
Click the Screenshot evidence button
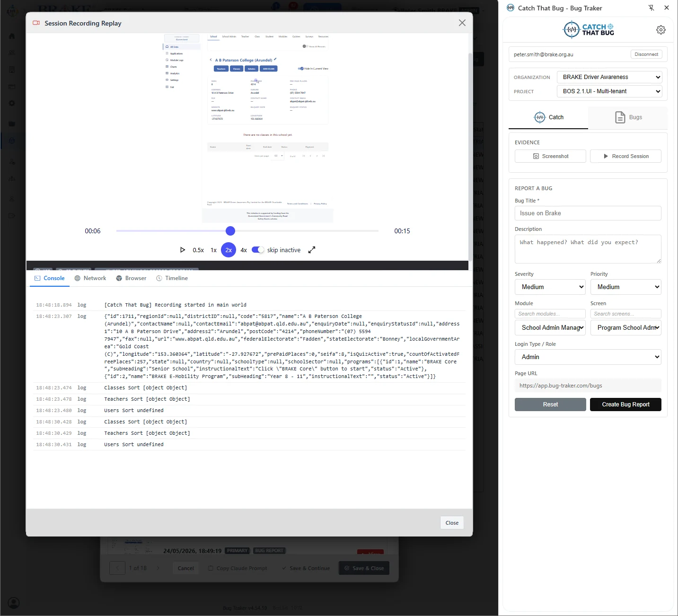[550, 156]
